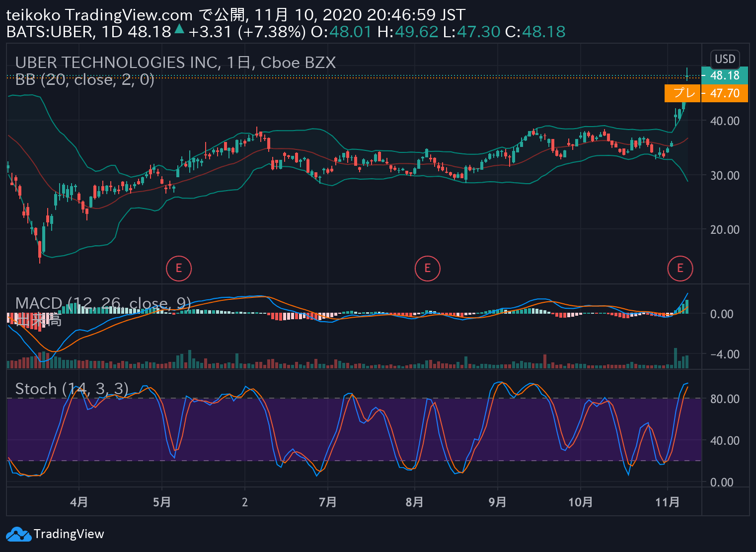Click the 20.00 price axis label
Image resolution: width=756 pixels, height=552 pixels.
[x=725, y=230]
